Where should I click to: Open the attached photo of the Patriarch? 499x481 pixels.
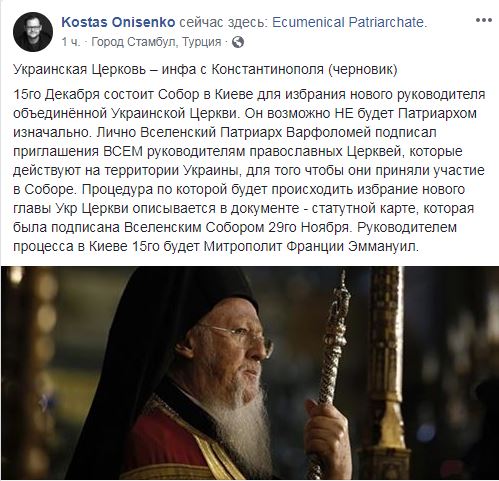pos(249,373)
